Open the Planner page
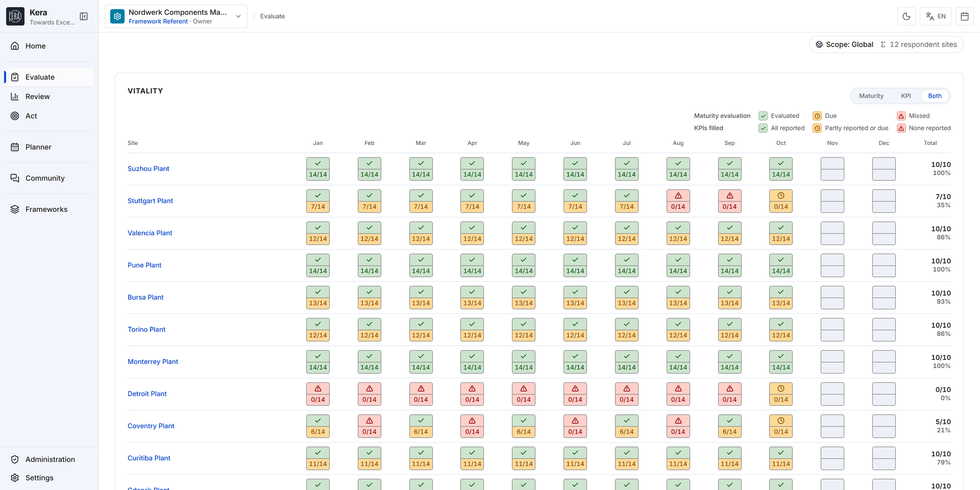The width and height of the screenshot is (980, 490). (x=49, y=147)
